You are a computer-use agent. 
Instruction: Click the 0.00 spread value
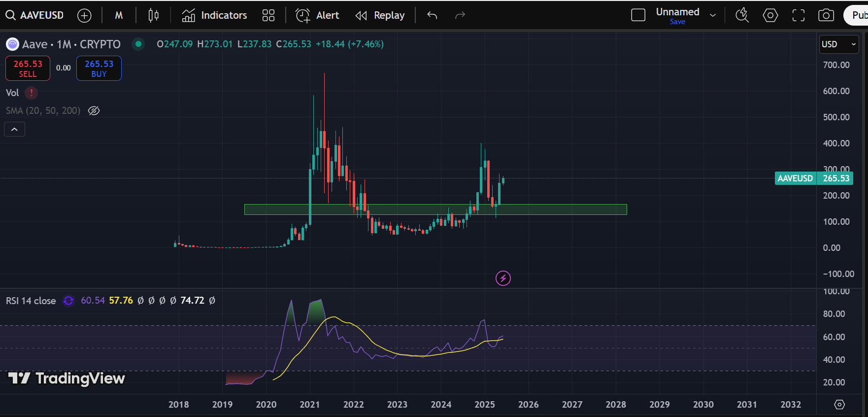[x=63, y=68]
